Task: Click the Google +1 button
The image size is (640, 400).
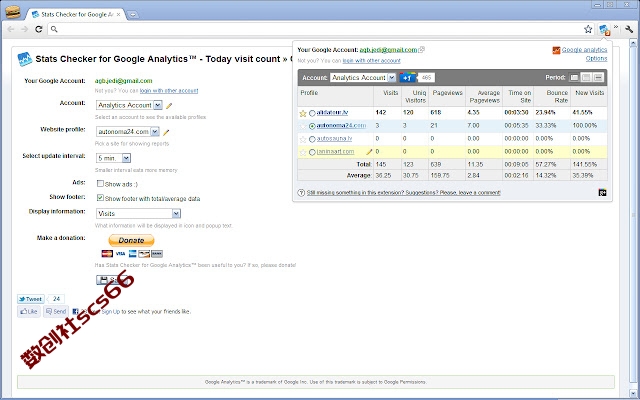Action: [x=407, y=78]
